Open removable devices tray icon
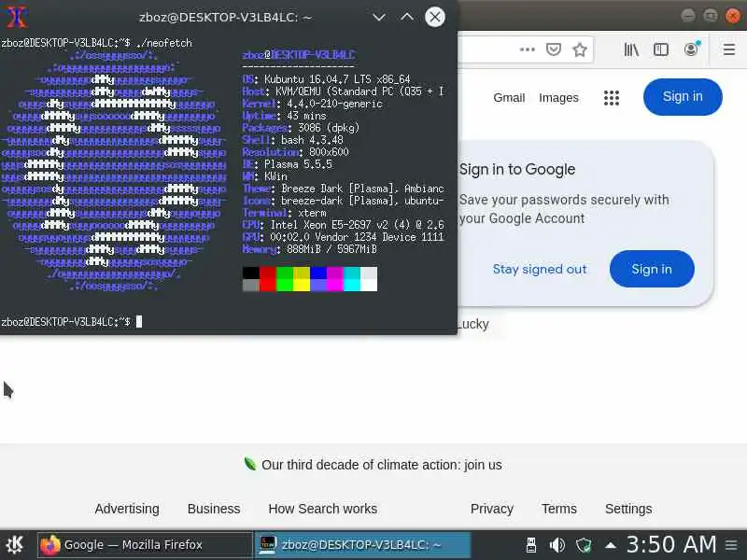The width and height of the screenshot is (747, 560). coord(531,544)
